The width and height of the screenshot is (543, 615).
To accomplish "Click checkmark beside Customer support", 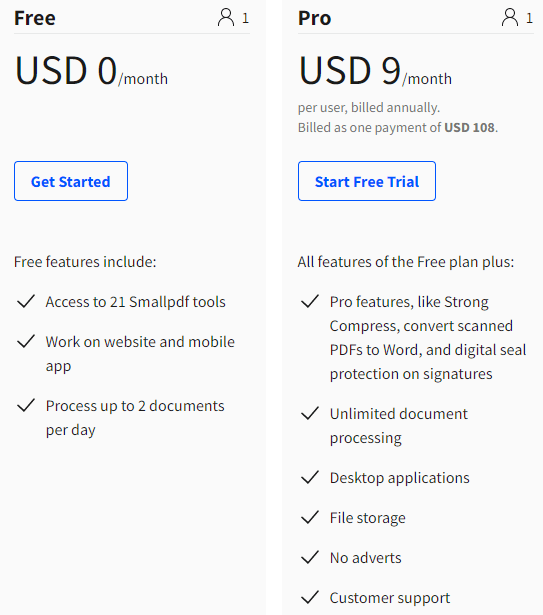I will 310,597.
